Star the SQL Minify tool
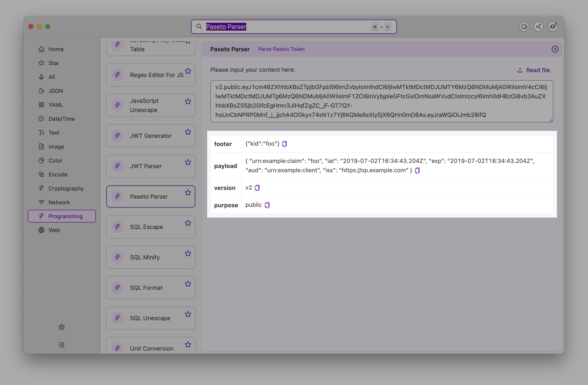Viewport: 588px width, 385px height. click(x=188, y=253)
